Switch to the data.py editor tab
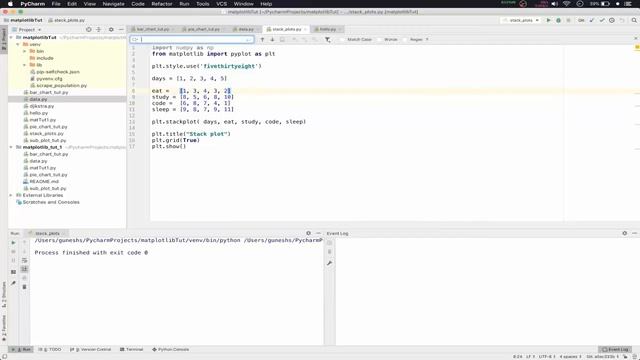 tap(245, 29)
